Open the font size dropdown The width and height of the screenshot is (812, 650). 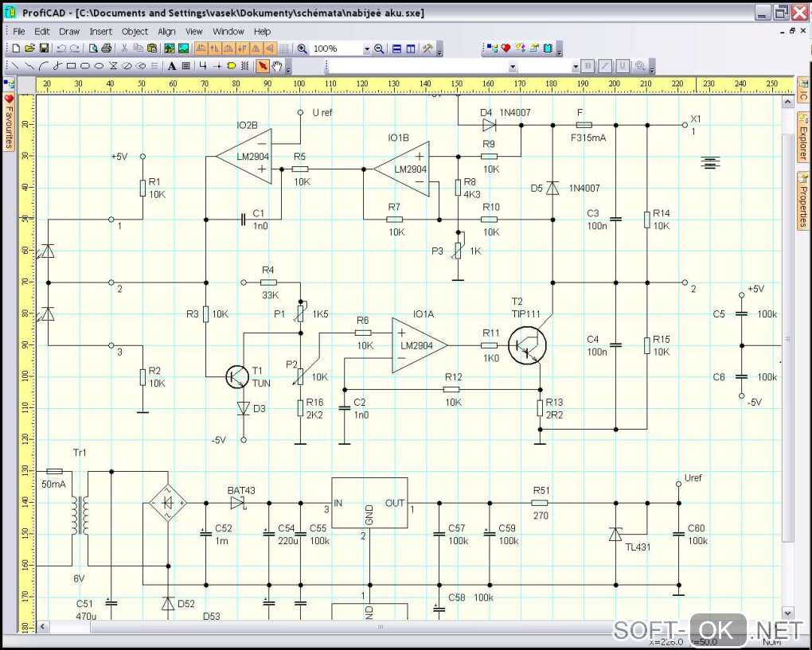pos(576,66)
